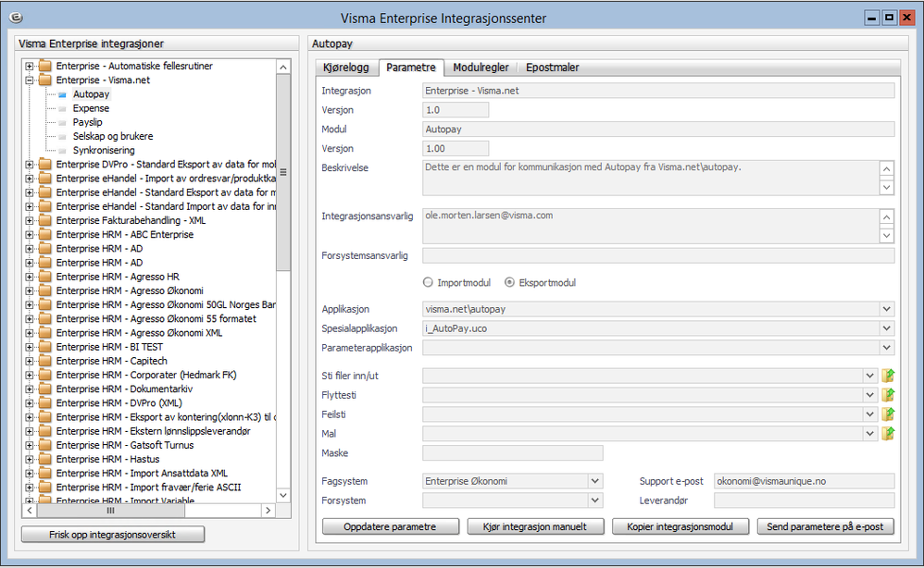924x568 pixels.
Task: Click the tree's vertical scrollbar up arrow
Action: [283, 68]
